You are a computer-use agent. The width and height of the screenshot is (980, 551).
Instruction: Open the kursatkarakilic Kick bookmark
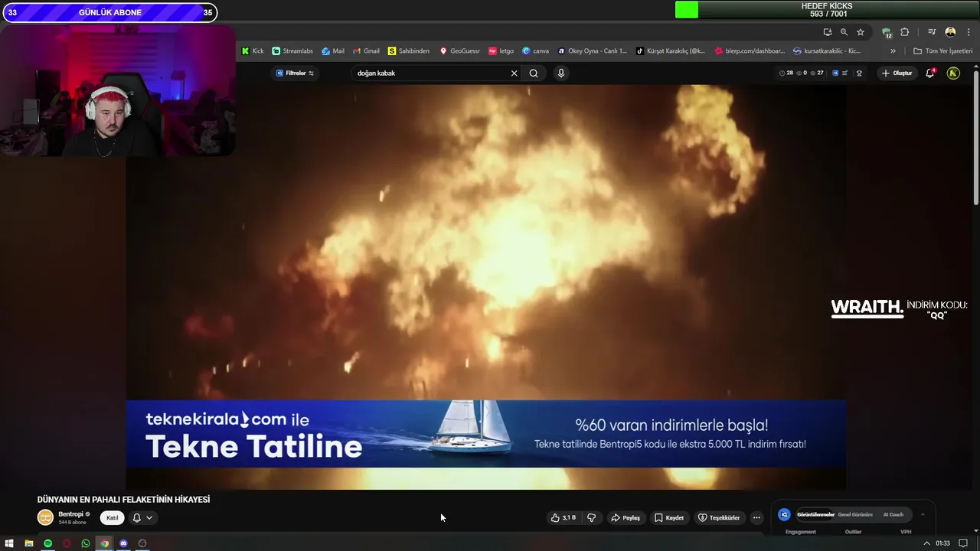pyautogui.click(x=828, y=51)
